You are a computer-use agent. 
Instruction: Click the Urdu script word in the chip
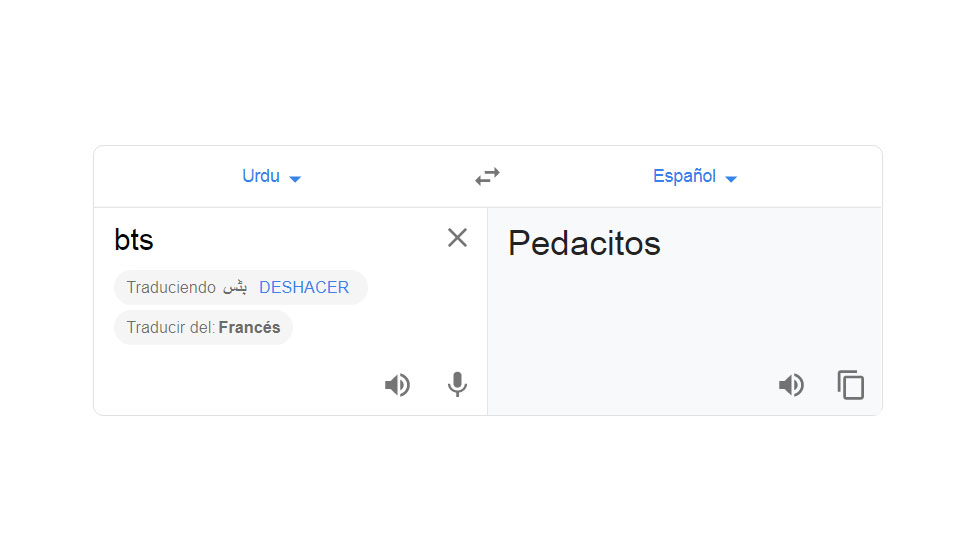[x=235, y=288]
